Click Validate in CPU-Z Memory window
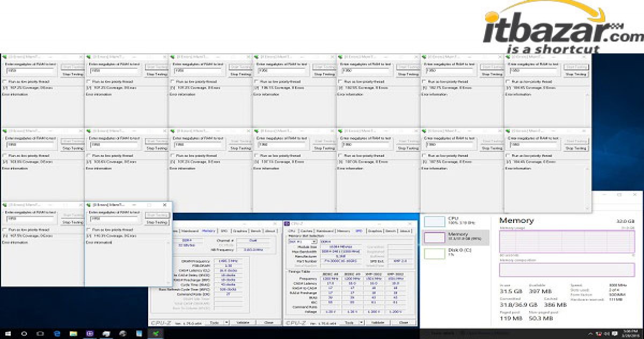Viewport: 644px width, 339px height. 243,322
